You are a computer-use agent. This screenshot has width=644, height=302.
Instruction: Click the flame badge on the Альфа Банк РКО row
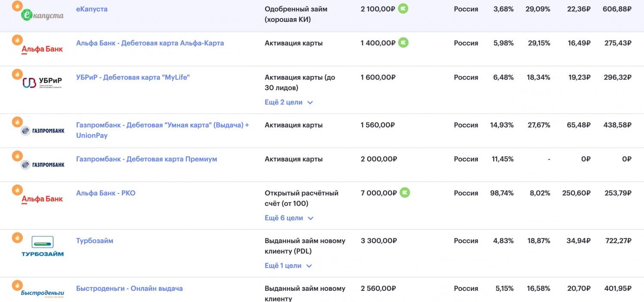tap(17, 189)
